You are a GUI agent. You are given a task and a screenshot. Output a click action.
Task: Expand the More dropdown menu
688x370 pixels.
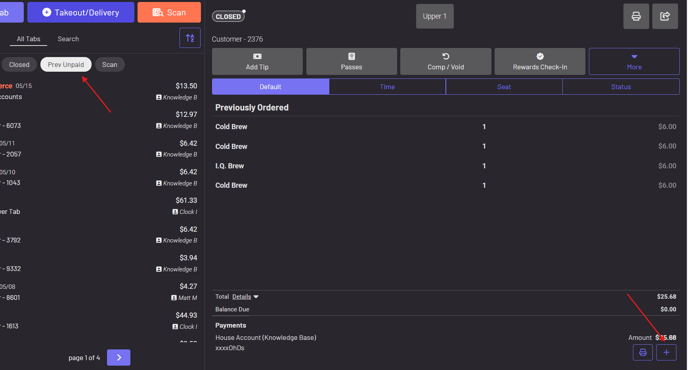(634, 61)
